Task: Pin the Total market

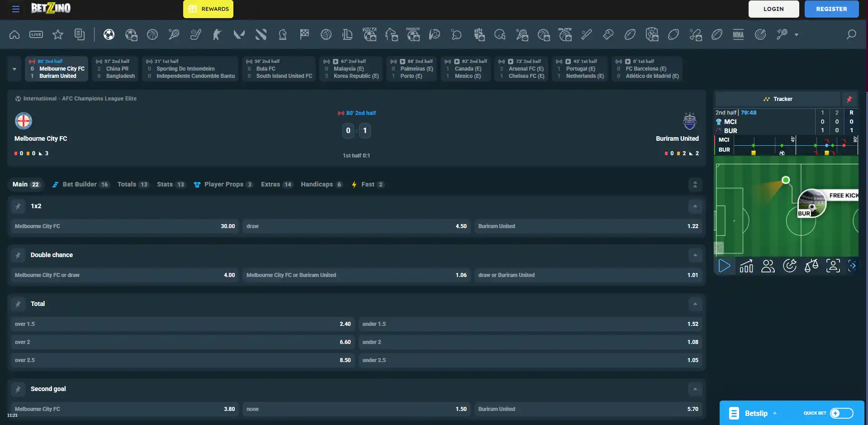Action: coord(18,304)
